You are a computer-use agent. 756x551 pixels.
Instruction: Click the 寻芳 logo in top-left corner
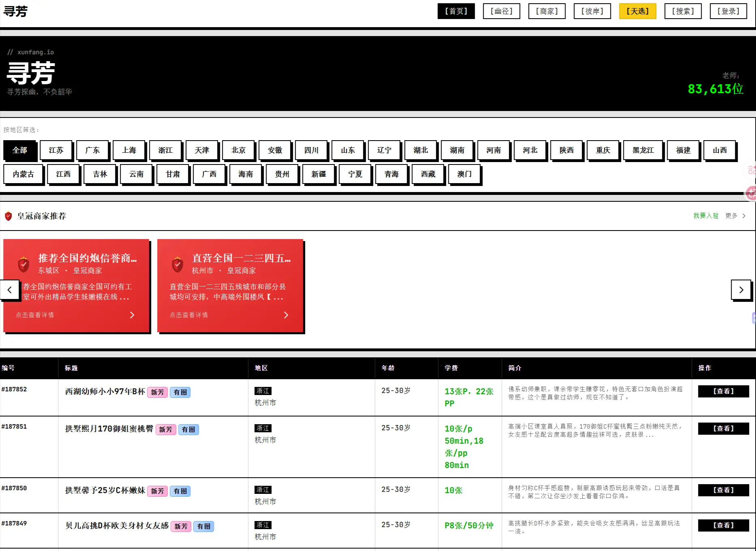15,11
